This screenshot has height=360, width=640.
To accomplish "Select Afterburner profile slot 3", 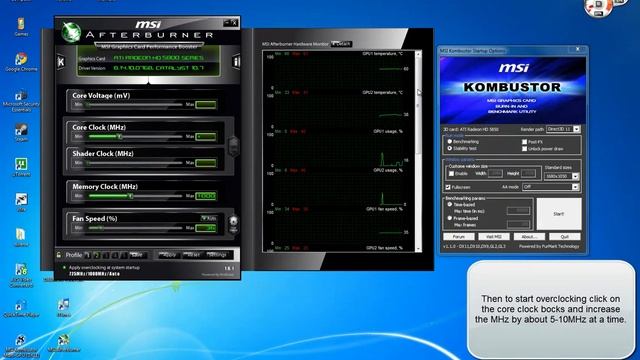I will [x=105, y=255].
